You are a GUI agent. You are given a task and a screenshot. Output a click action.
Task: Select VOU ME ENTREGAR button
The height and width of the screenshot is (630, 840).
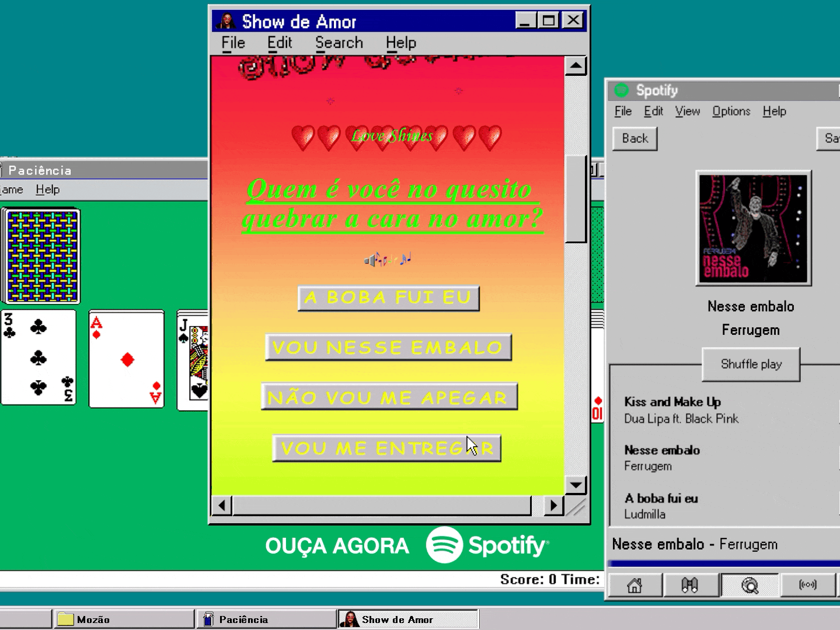point(386,448)
